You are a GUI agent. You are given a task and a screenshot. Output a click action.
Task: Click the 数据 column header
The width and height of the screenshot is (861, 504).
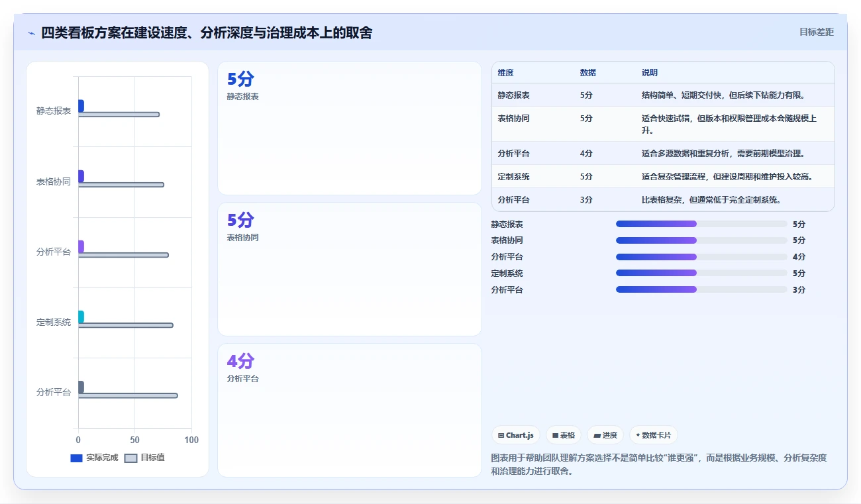[x=588, y=73]
